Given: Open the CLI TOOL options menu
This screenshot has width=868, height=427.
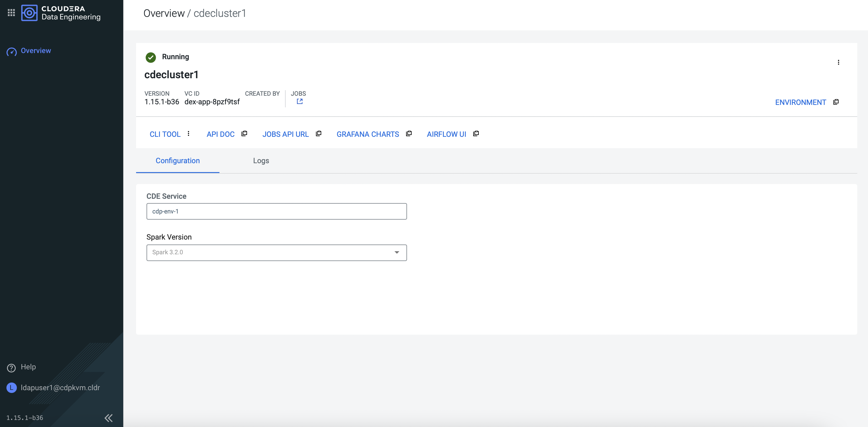Looking at the screenshot, I should click(188, 133).
